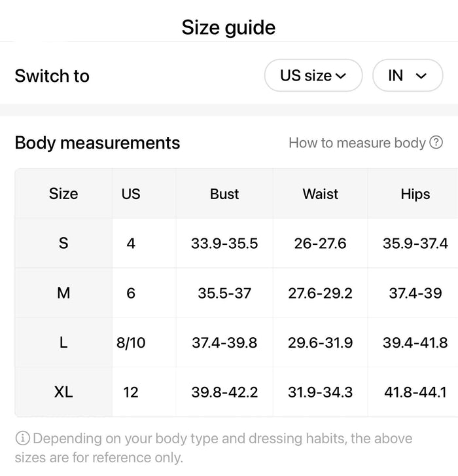Click the Size column header
Image resolution: width=458 pixels, height=476 pixels.
[x=63, y=194]
